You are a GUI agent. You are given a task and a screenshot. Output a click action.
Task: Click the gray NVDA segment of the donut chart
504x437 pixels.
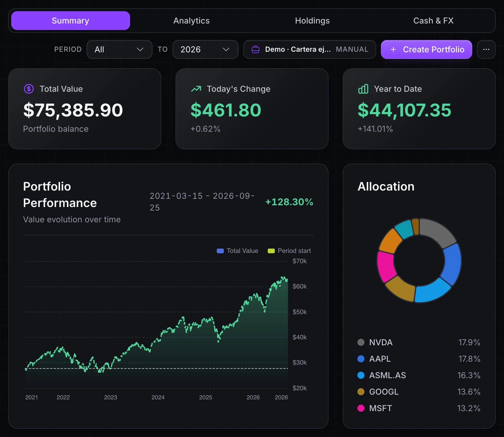(437, 231)
